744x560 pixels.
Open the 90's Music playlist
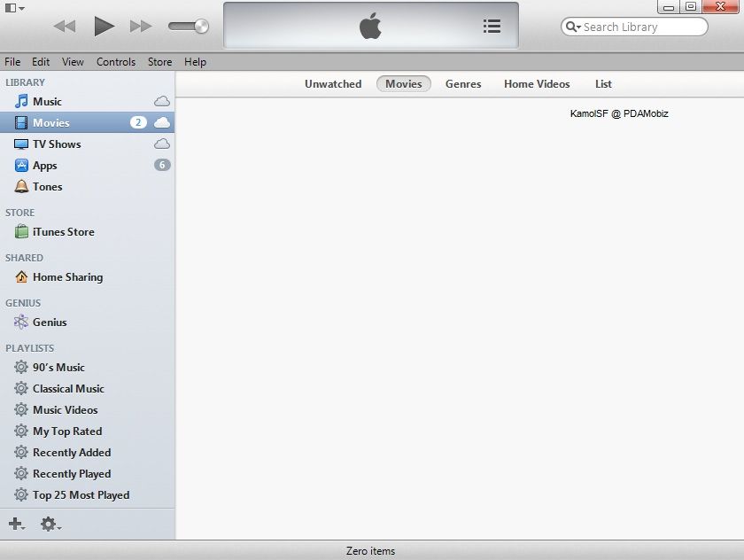pyautogui.click(x=88, y=367)
